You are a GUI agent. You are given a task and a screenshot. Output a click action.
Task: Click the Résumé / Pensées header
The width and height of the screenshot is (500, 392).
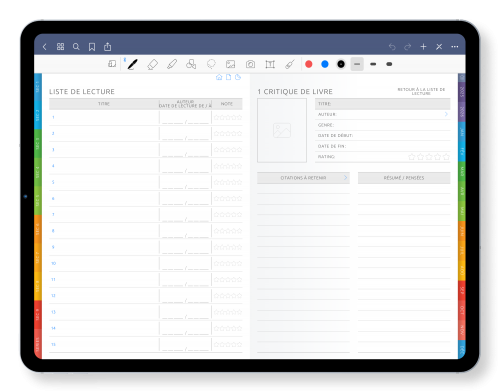coord(404,178)
